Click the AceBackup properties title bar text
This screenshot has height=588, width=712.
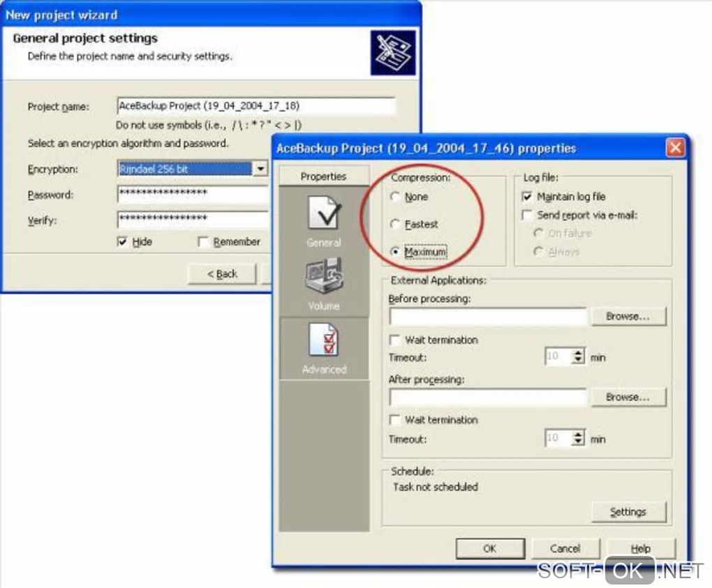[x=426, y=149]
